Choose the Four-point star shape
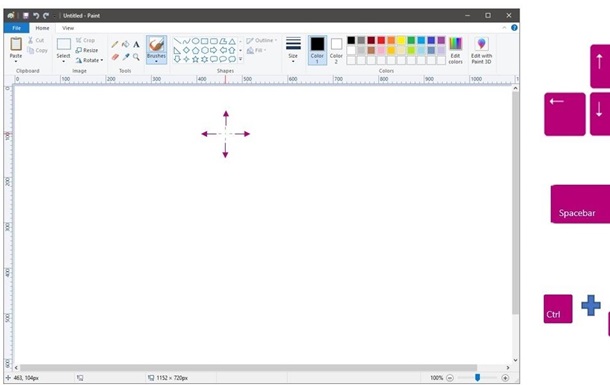Viewport: 610px width, 385px height. [x=187, y=60]
